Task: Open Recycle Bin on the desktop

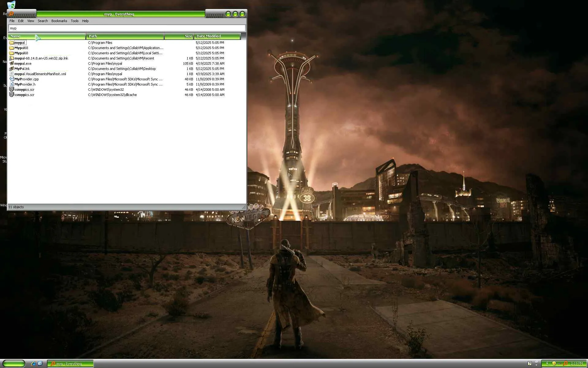Action: tap(11, 5)
